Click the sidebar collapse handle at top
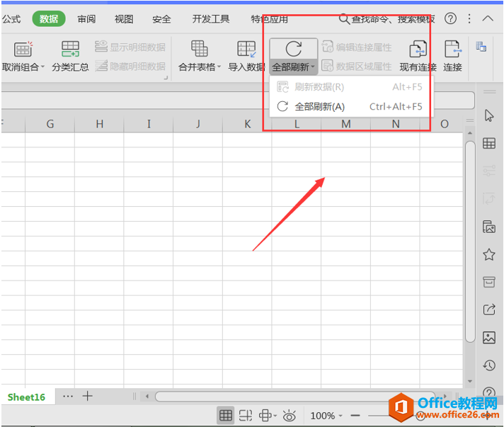Viewport: 504px width, 427px height. pos(490,92)
